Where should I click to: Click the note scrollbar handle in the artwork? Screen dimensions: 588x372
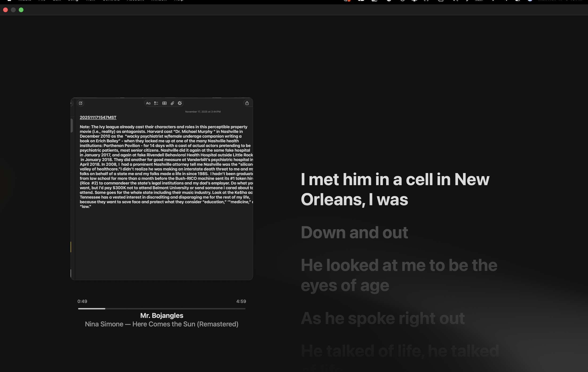72,126
